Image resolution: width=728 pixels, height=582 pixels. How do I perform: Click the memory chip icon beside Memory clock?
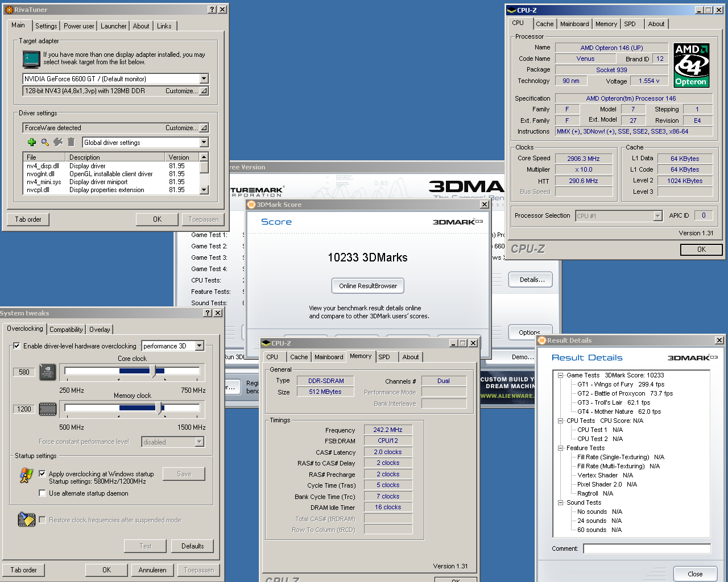click(48, 409)
